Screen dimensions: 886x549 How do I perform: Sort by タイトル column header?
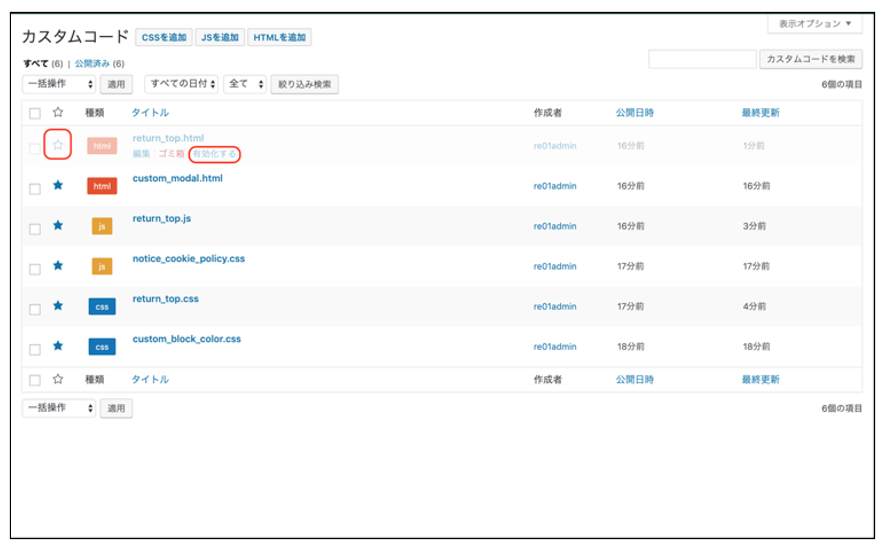[x=150, y=112]
